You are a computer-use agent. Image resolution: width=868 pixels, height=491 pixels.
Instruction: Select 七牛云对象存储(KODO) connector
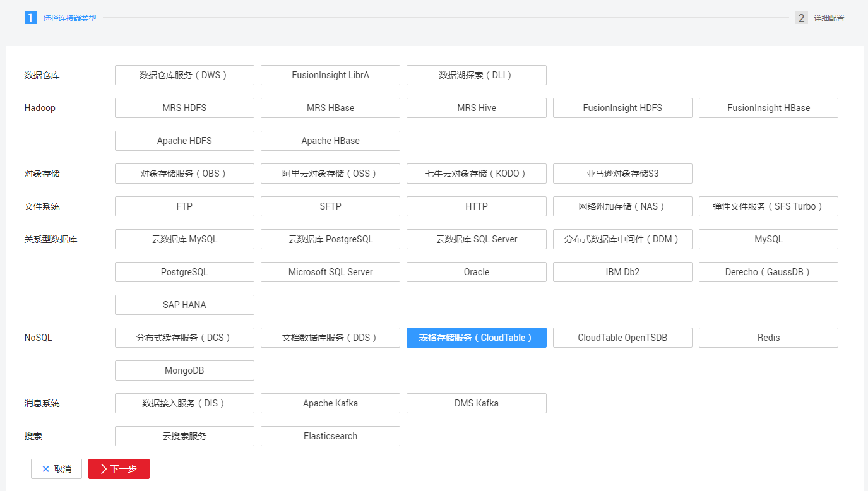point(477,174)
